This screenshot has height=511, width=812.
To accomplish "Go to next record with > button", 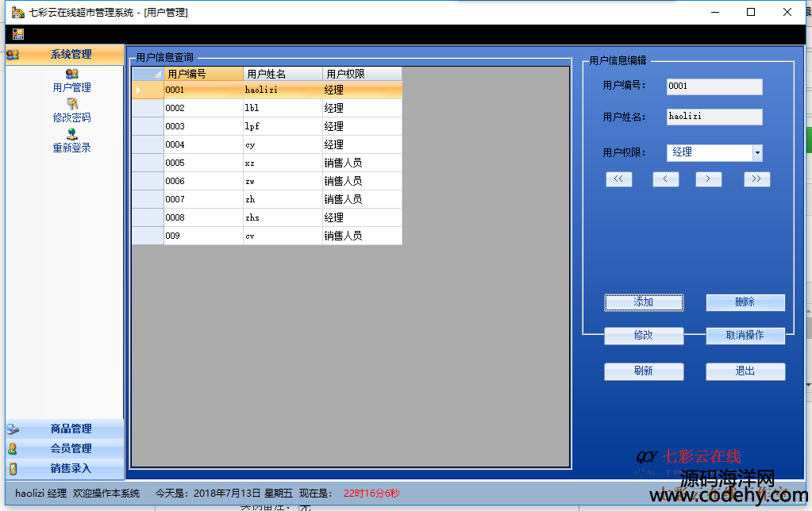I will [708, 179].
